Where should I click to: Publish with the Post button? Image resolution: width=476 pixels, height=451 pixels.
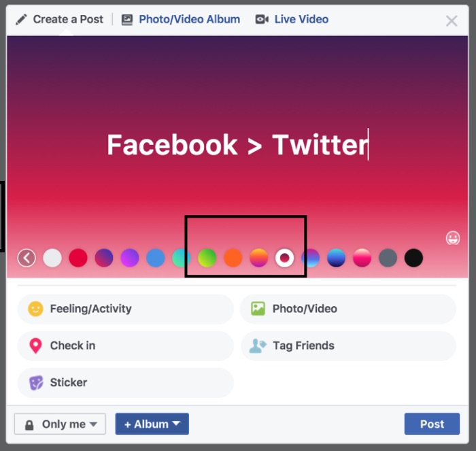tap(432, 424)
